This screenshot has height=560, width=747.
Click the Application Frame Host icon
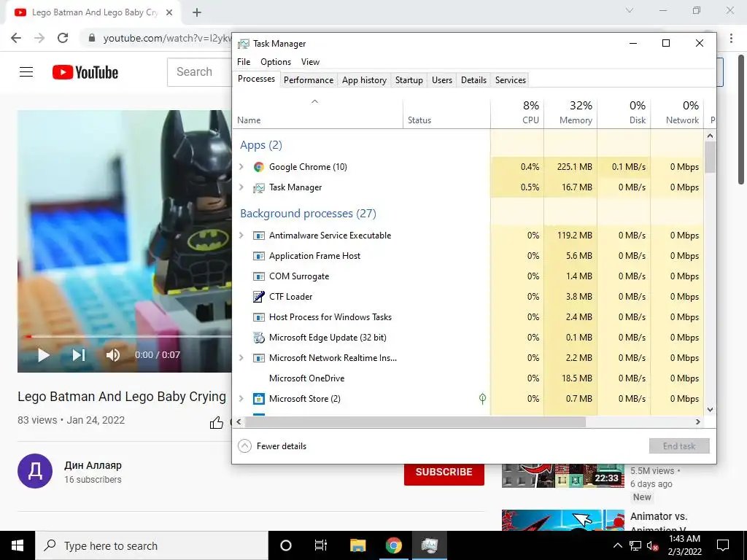pyautogui.click(x=259, y=256)
